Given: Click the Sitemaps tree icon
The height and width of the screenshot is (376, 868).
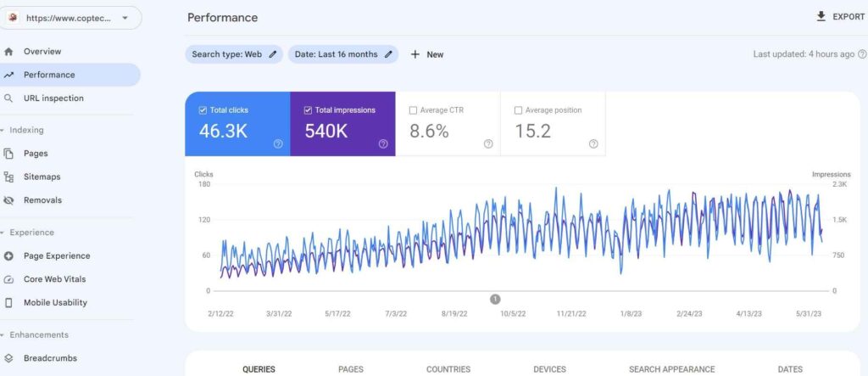Looking at the screenshot, I should [x=8, y=177].
